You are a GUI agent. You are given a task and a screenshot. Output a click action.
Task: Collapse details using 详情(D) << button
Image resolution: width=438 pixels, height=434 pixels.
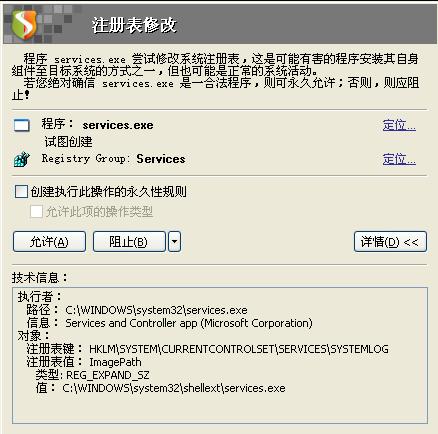point(390,242)
